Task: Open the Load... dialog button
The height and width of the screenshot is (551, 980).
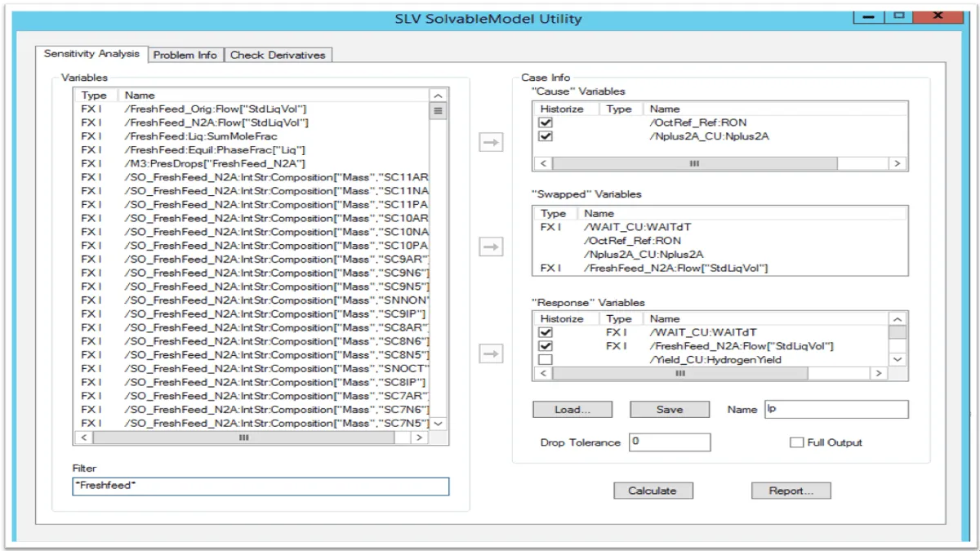Action: (x=572, y=410)
